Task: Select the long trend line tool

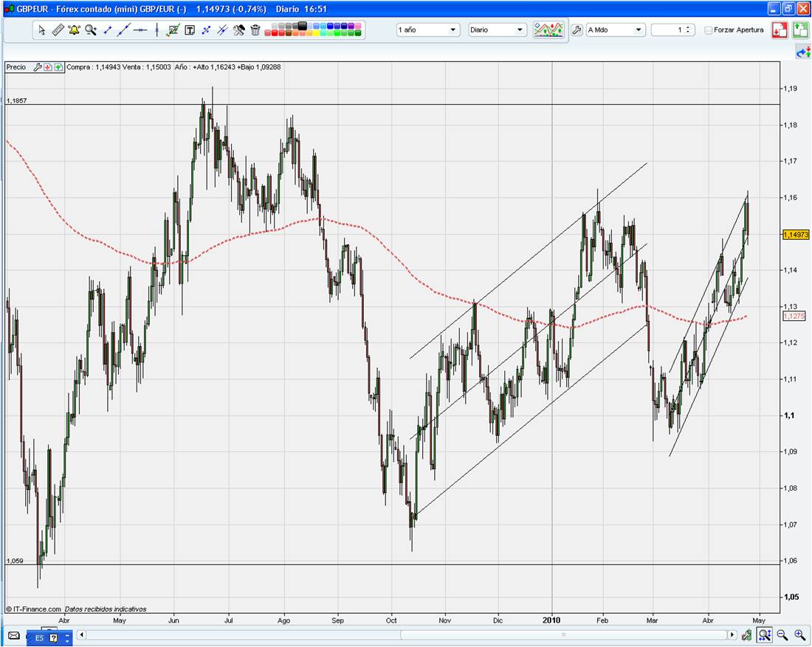Action: [123, 30]
